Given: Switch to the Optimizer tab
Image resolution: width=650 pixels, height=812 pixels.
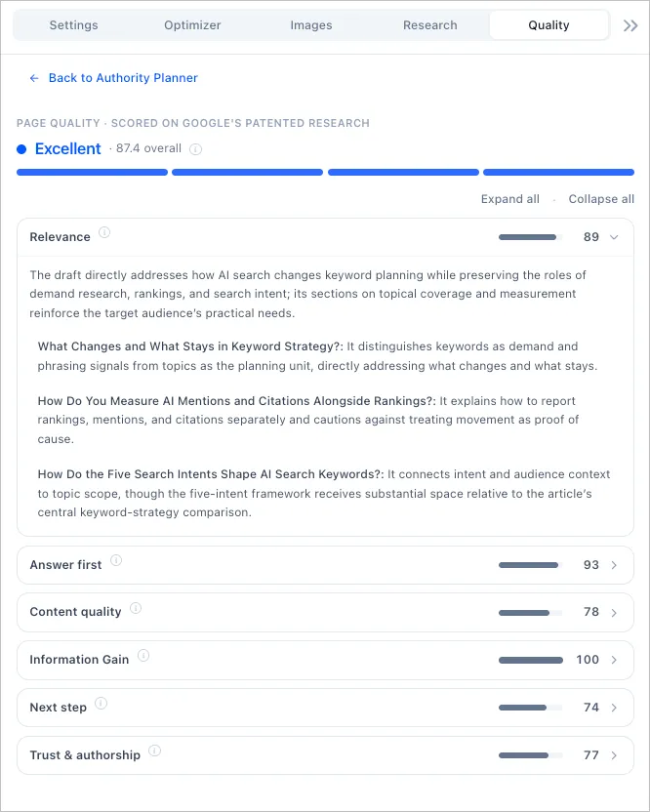Looking at the screenshot, I should [x=192, y=24].
